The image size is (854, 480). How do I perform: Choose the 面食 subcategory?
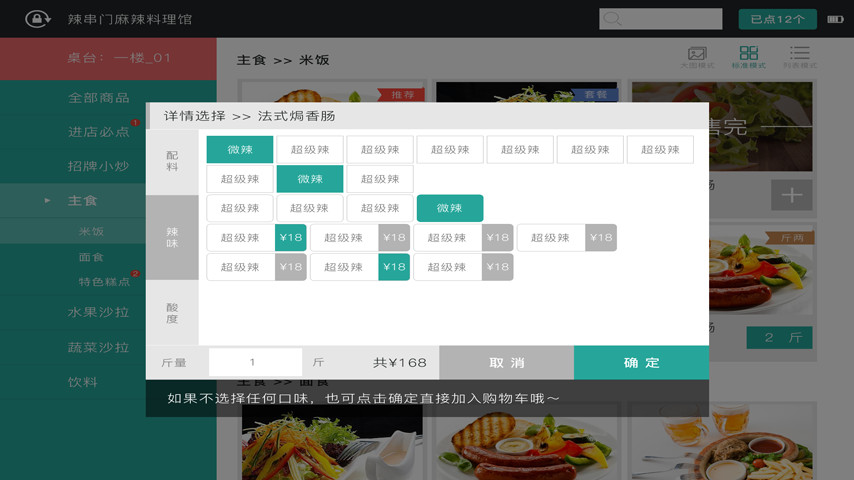click(x=91, y=257)
